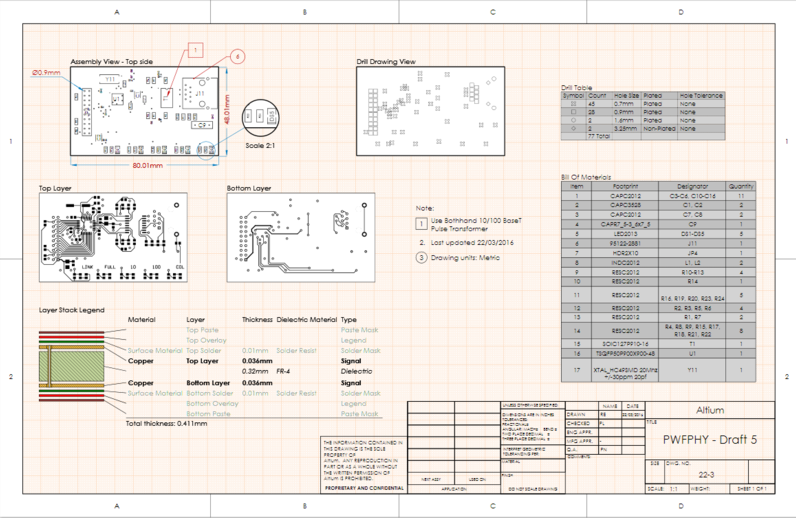The width and height of the screenshot is (796, 518).
Task: Select the TSQFP50P900X900-48 footprint cell
Action: click(625, 353)
